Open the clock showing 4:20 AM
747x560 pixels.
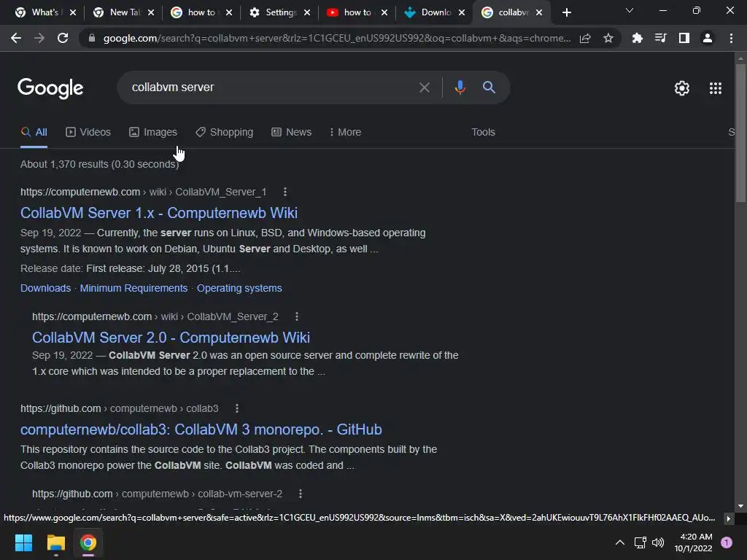point(693,542)
